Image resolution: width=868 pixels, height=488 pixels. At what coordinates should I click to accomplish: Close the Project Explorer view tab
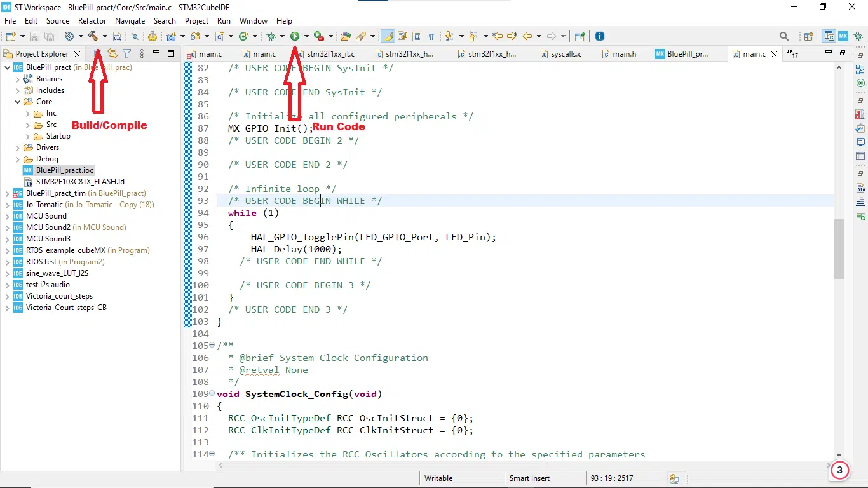tap(77, 55)
